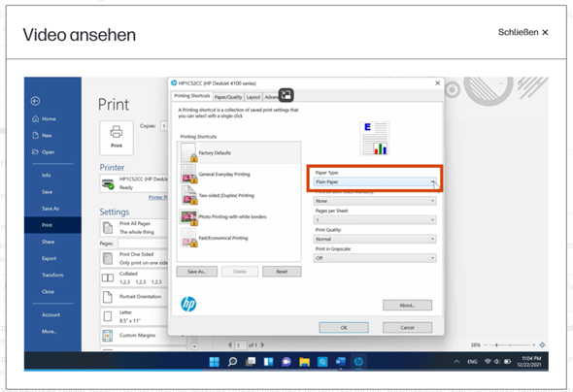This screenshot has height=392, width=573.
Task: Open the Print All Pages setting
Action: click(x=134, y=228)
